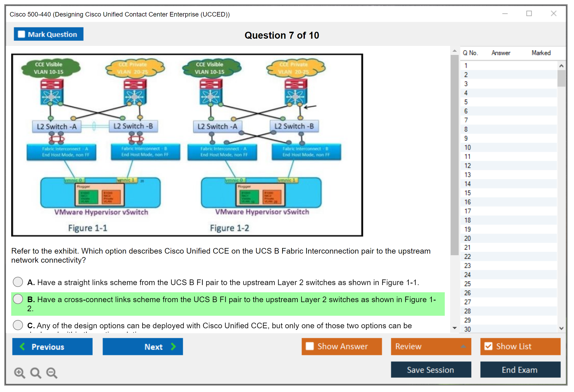Select question 22 in the list
The width and height of the screenshot is (574, 392).
pyautogui.click(x=467, y=257)
